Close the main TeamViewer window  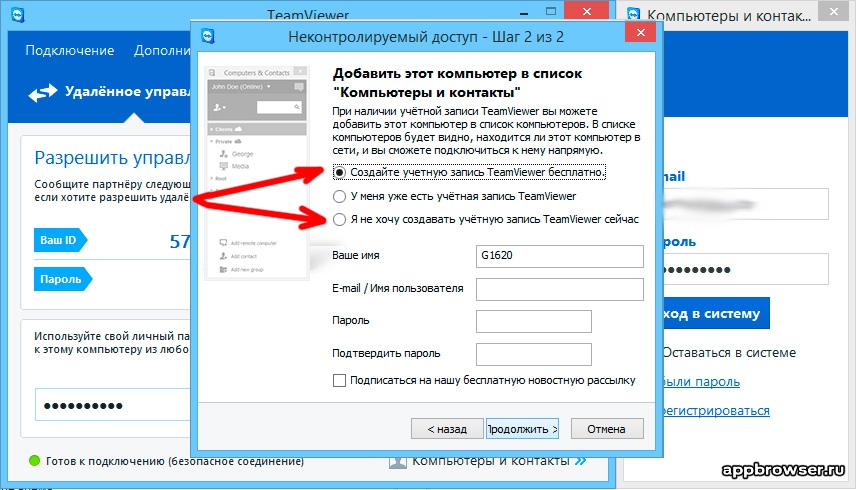(587, 11)
